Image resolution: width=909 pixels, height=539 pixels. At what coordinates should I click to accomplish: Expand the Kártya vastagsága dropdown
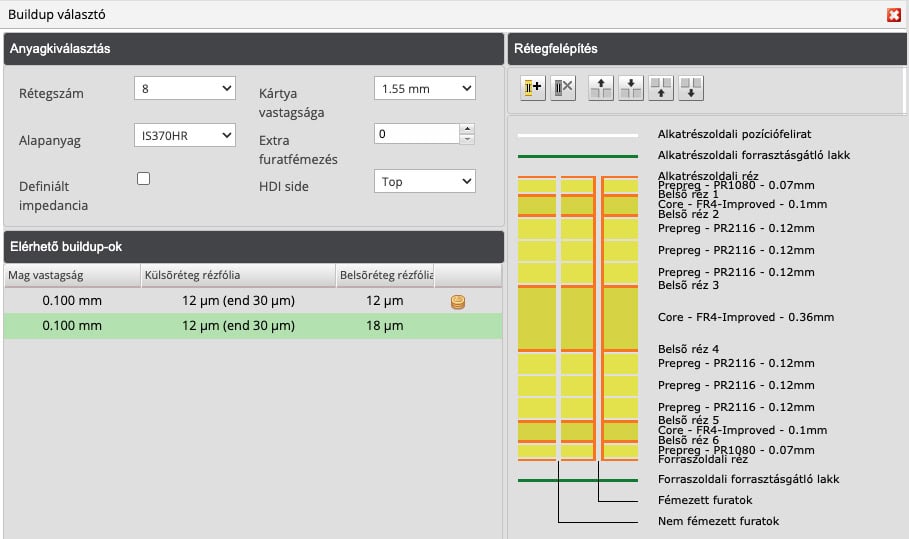tap(424, 89)
